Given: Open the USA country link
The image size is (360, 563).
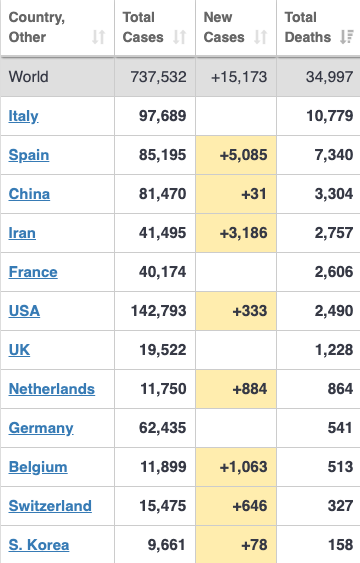Looking at the screenshot, I should 24,311.
